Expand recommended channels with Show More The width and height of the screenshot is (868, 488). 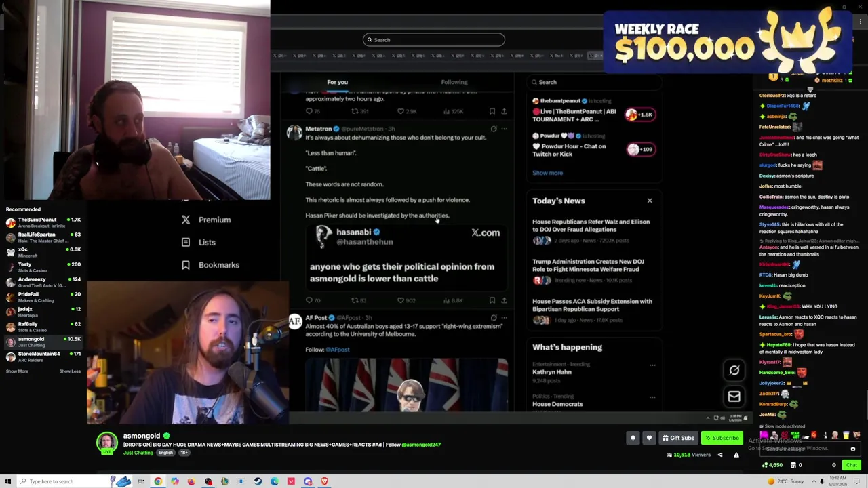(17, 371)
